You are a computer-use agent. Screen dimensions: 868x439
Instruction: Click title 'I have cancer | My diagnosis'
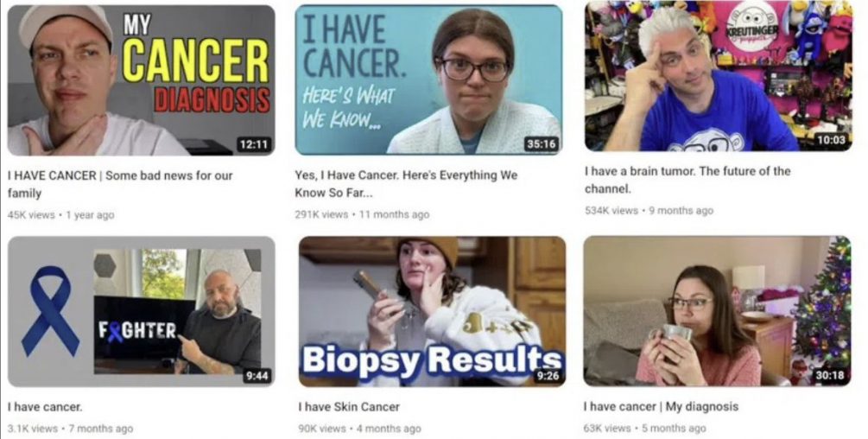click(x=661, y=407)
